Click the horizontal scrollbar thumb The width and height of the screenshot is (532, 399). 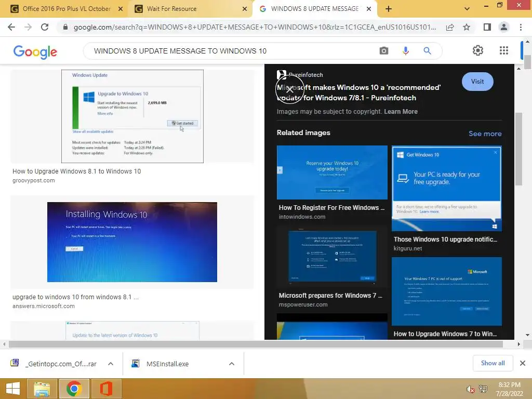[x=256, y=344]
